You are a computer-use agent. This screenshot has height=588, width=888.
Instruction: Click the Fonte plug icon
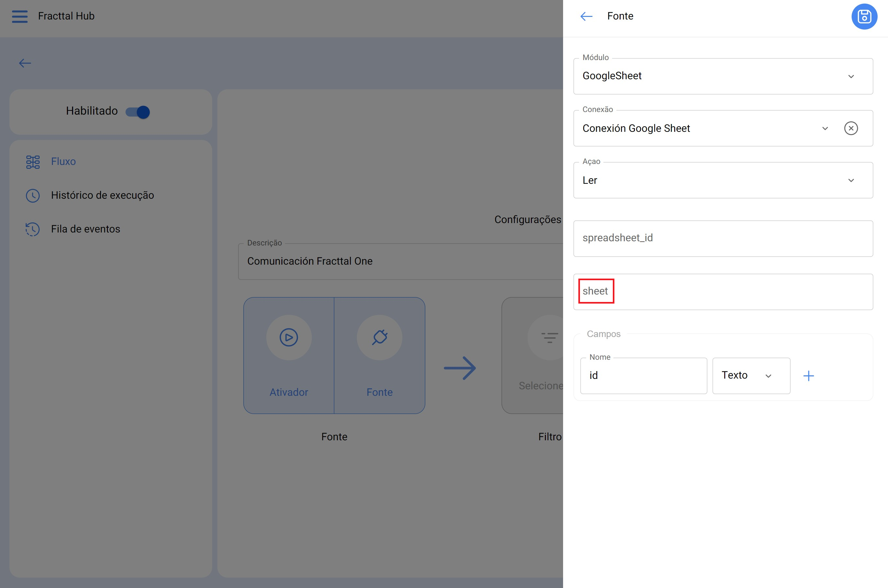coord(379,337)
